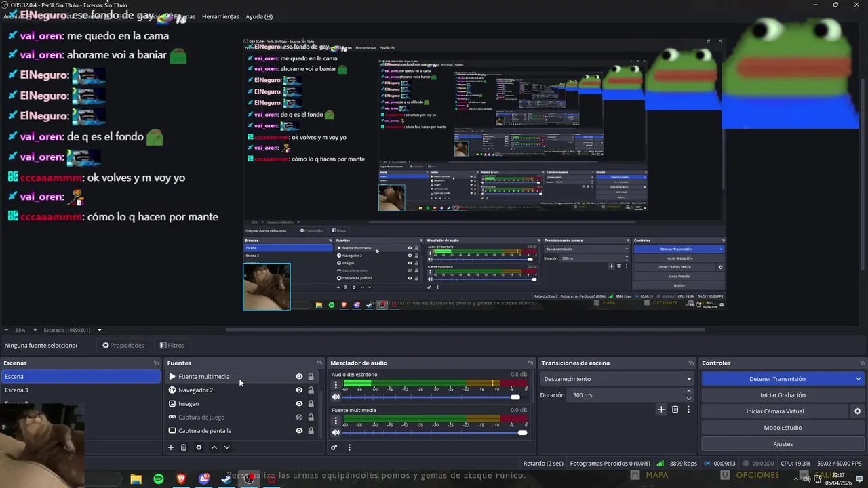Image resolution: width=868 pixels, height=488 pixels.
Task: Add a new source with plus icon
Action: point(171,447)
